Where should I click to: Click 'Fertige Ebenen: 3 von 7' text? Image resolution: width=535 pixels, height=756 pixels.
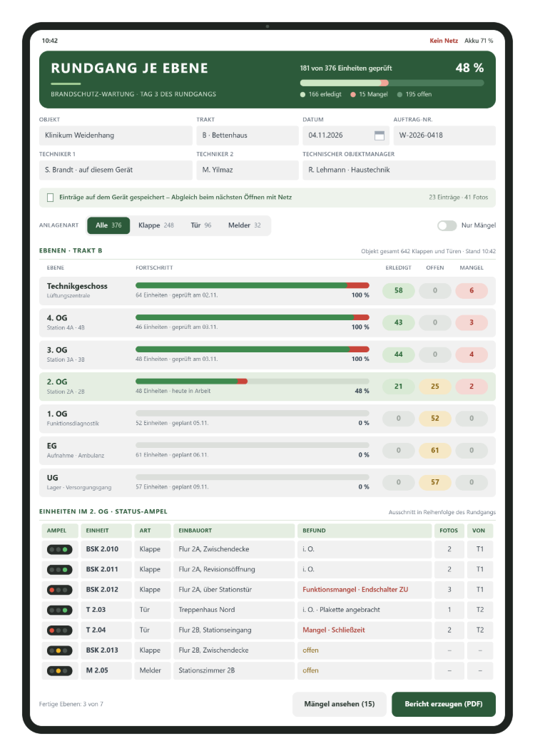coord(71,705)
